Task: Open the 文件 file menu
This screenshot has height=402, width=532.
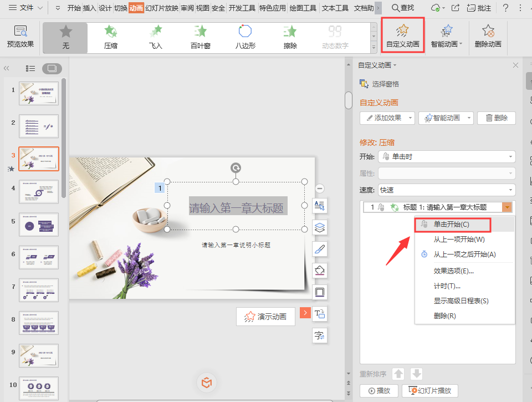Action: coord(25,8)
